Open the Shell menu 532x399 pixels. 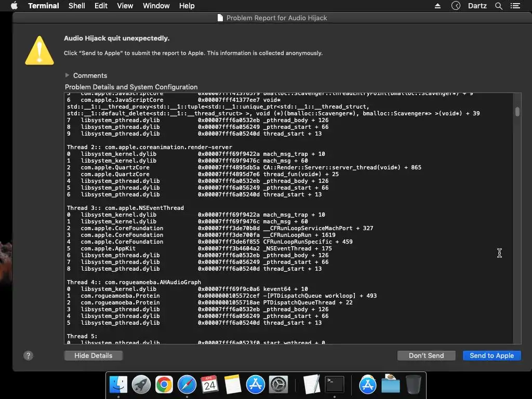click(x=77, y=6)
